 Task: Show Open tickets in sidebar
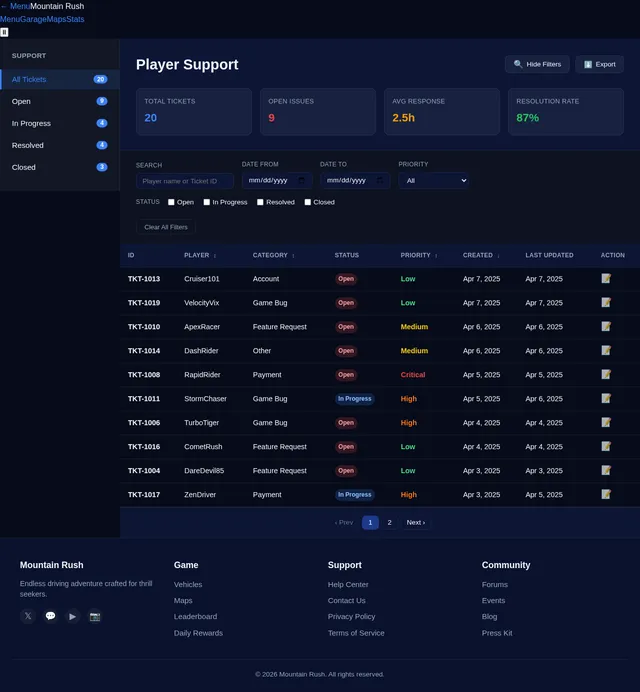(x=60, y=101)
